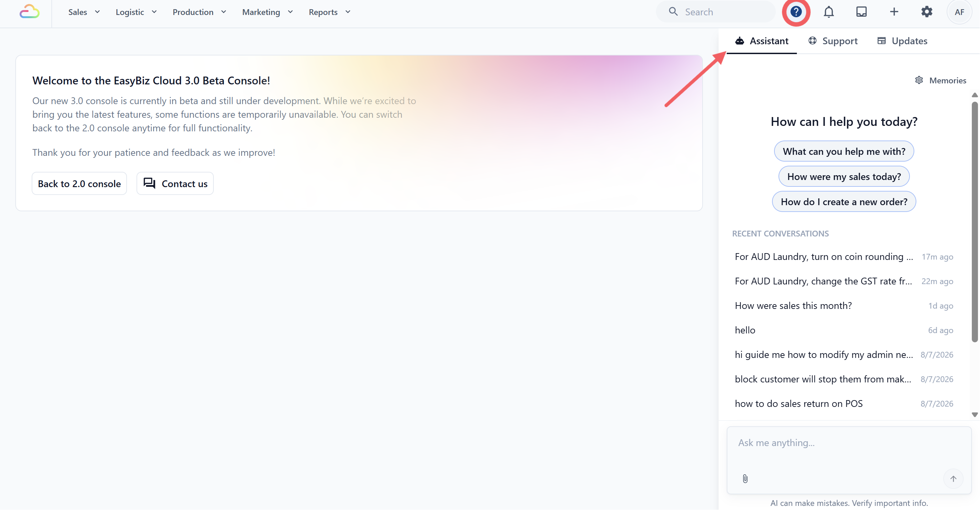Click the chat icon on Contact us

point(149,183)
